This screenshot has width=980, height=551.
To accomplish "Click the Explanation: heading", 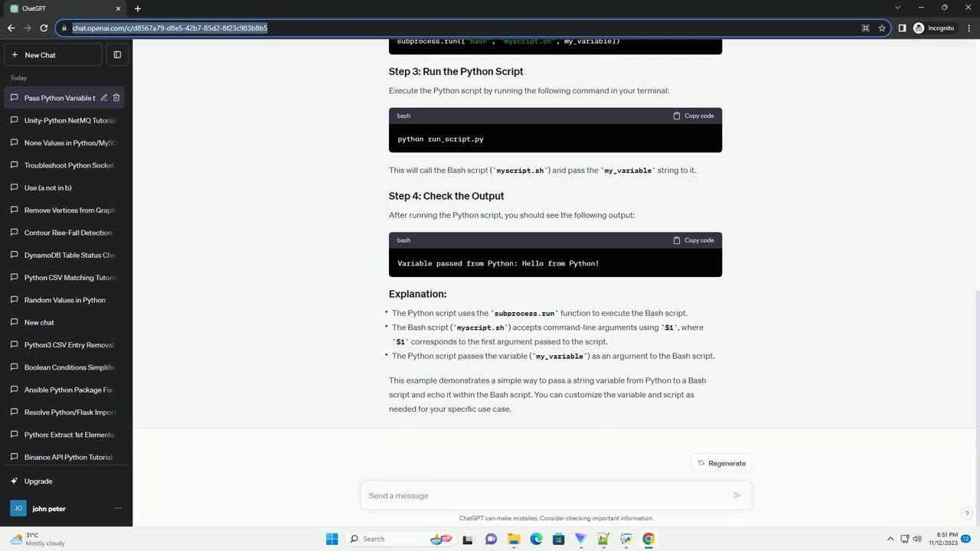I will point(417,294).
